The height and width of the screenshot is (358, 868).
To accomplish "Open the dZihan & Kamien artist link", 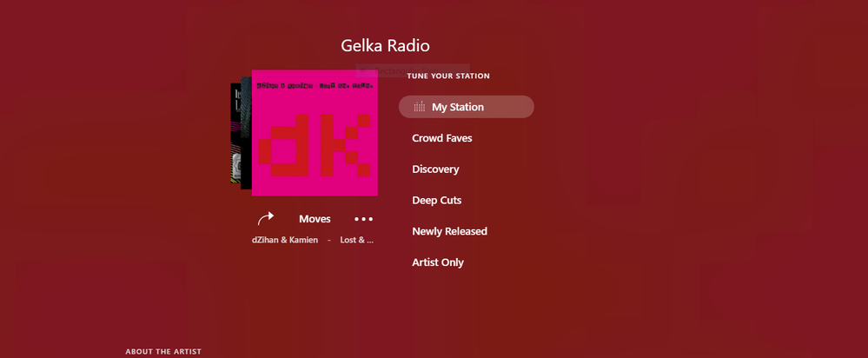I will [x=284, y=240].
